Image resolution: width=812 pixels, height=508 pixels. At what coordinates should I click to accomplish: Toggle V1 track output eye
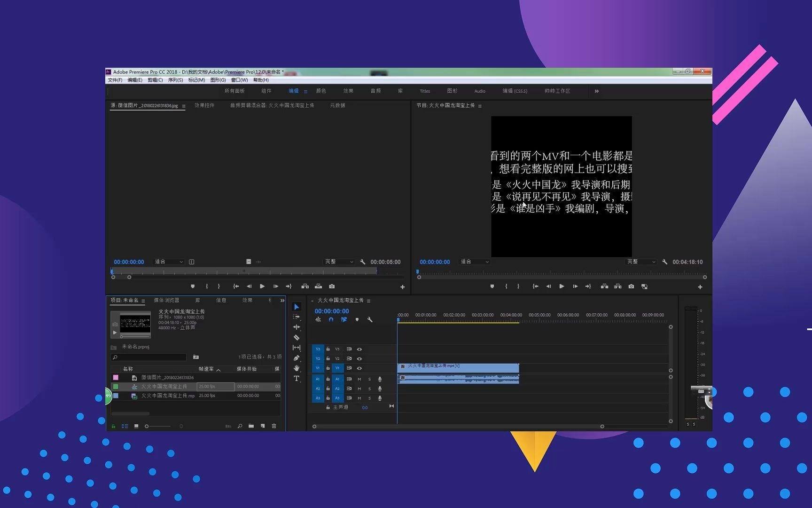pos(359,368)
